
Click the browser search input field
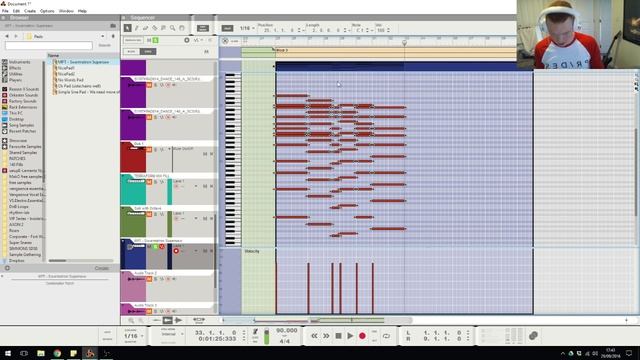[x=49, y=45]
